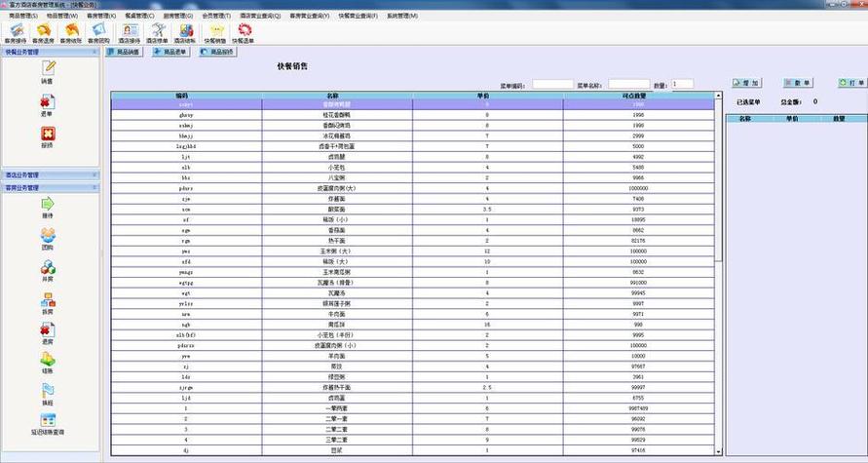Open the 商品管理(S) menu

pyautogui.click(x=23, y=17)
